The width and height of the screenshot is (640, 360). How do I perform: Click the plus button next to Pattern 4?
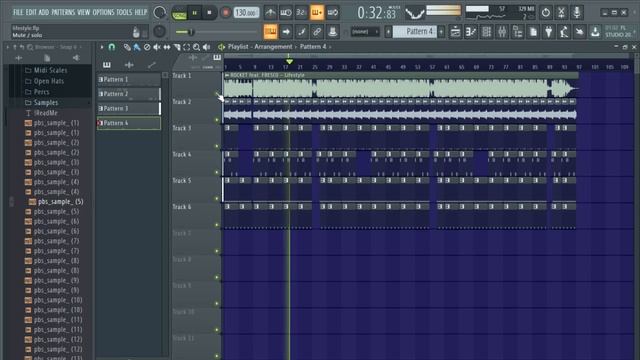pyautogui.click(x=441, y=31)
